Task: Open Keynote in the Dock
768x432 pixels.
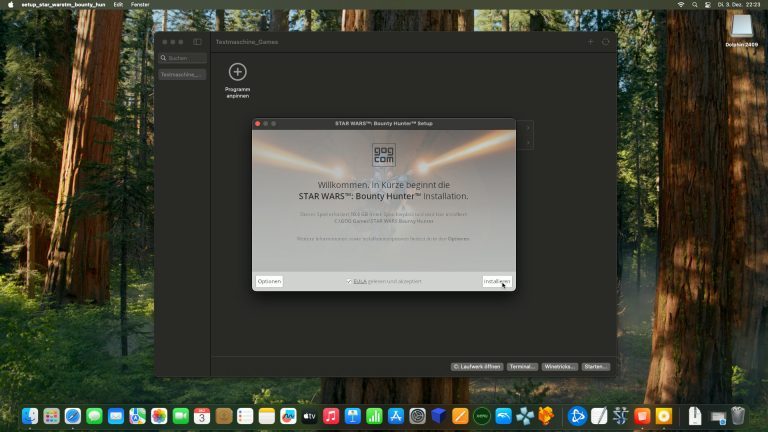Action: pos(353,416)
